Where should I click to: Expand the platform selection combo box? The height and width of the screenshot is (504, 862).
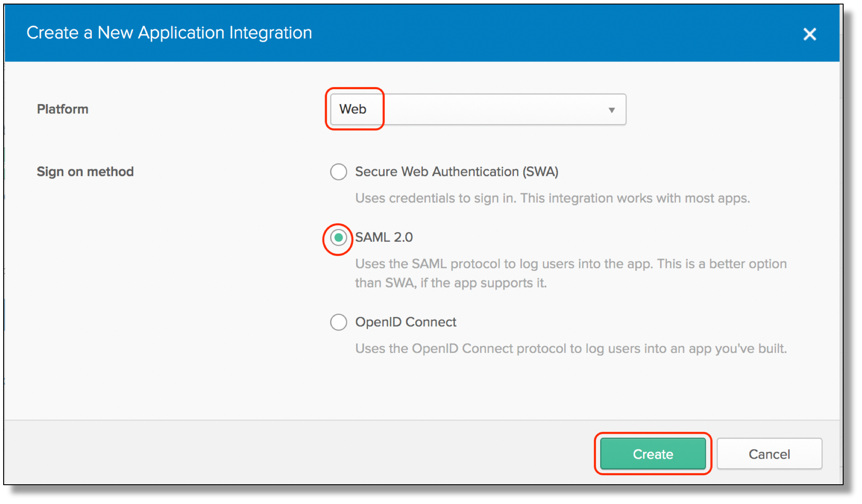612,109
